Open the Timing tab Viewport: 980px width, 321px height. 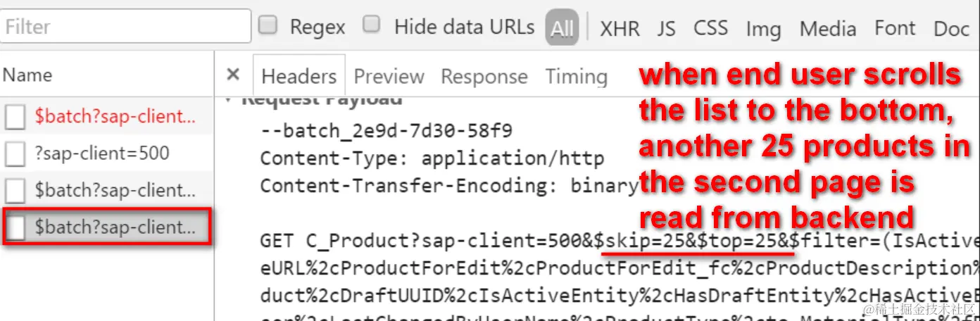coord(577,76)
